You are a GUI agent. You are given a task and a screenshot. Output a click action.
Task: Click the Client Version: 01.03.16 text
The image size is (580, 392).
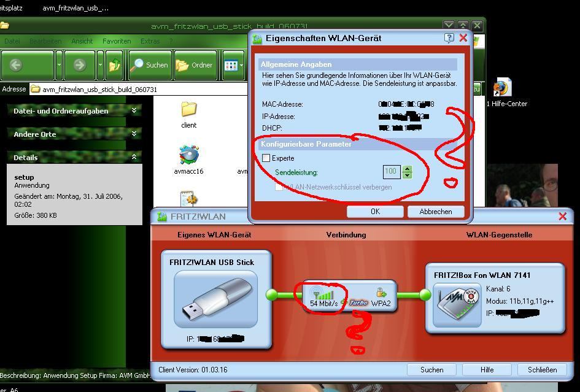(x=193, y=370)
